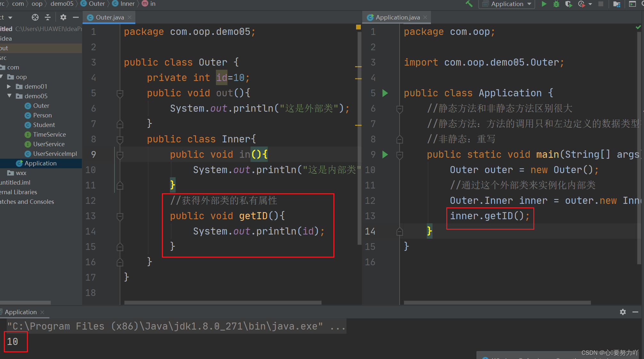Click the Stop square button in toolbar
644x359 pixels.
[601, 4]
